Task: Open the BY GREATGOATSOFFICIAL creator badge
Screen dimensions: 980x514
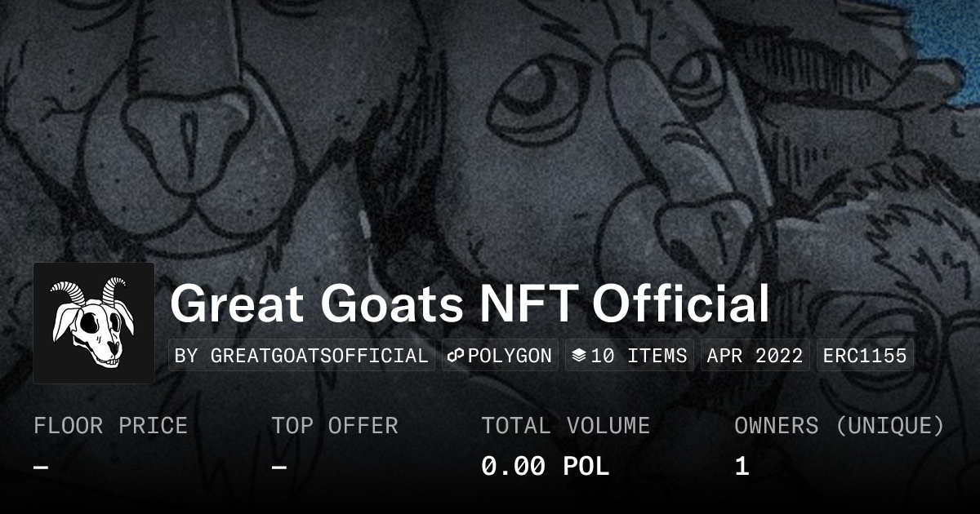Action: [x=301, y=356]
